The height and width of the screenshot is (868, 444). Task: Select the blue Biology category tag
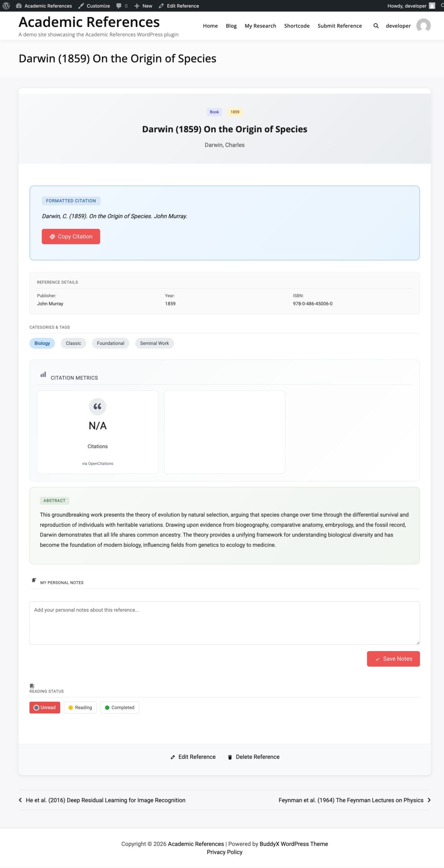pos(42,343)
